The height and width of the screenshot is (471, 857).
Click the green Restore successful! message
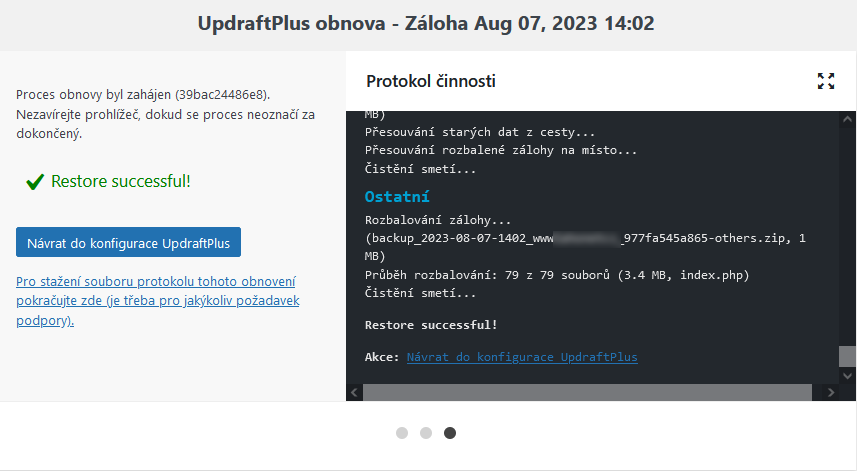[x=121, y=181]
